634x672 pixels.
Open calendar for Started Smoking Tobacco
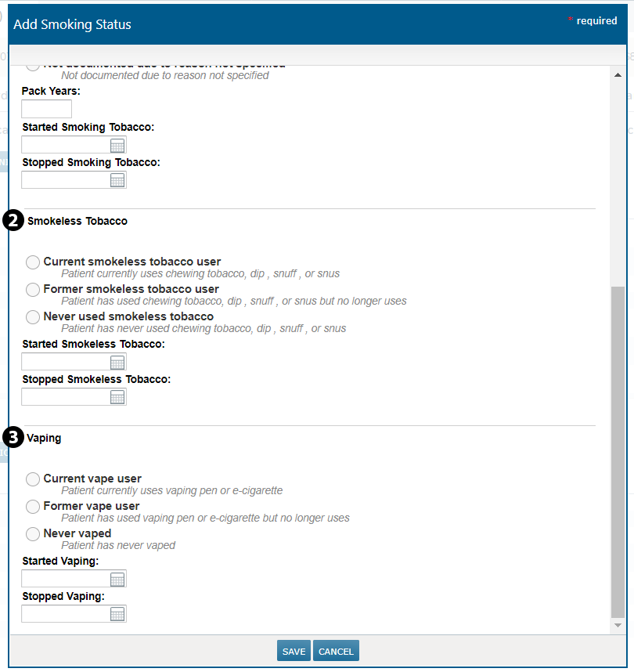tap(117, 145)
